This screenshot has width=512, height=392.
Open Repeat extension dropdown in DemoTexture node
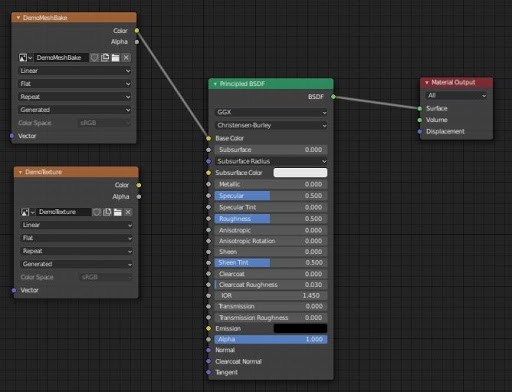(77, 251)
